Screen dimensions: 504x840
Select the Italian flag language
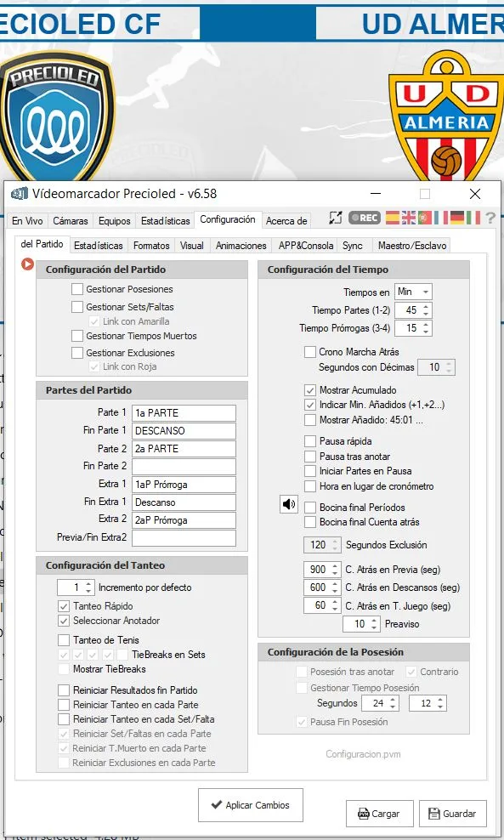pyautogui.click(x=473, y=218)
